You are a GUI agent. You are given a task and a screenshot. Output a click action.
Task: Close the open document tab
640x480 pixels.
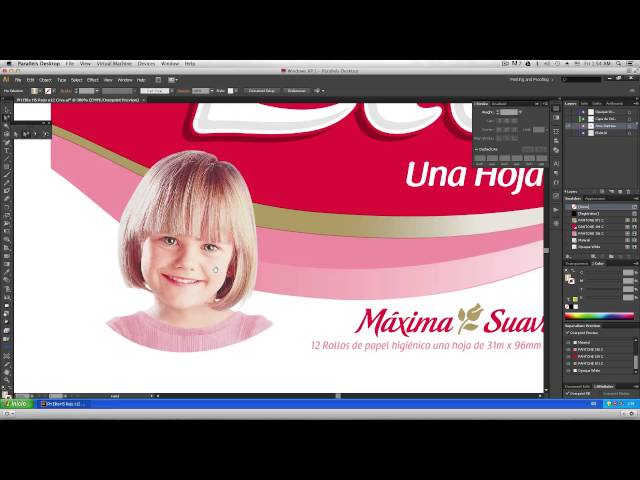(x=144, y=100)
